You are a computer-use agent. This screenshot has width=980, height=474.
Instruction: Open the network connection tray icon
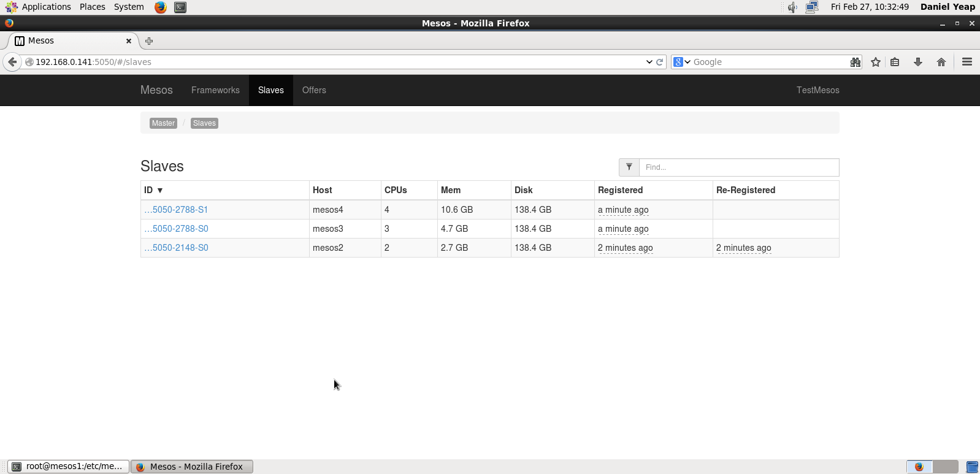point(812,7)
